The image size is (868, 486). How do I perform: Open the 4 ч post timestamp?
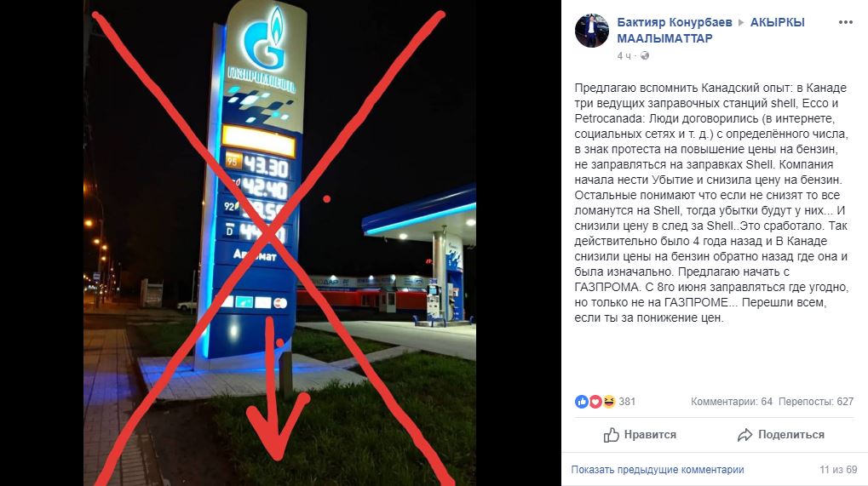pyautogui.click(x=624, y=56)
